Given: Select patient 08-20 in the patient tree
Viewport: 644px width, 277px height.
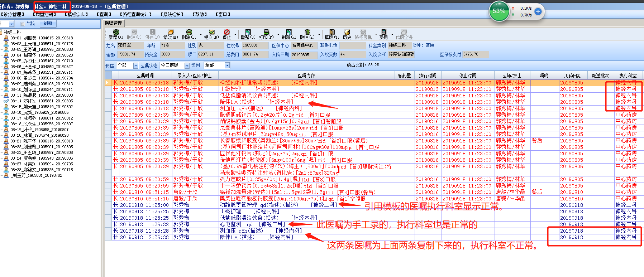Looking at the screenshot, I should tap(39, 135).
